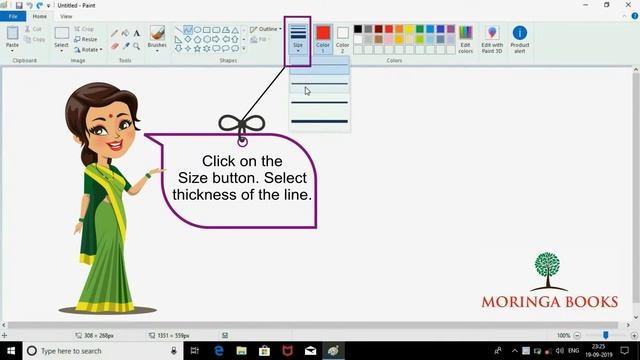The image size is (640, 360).
Task: Expand the Shapes gallery more arrow
Action: (244, 49)
